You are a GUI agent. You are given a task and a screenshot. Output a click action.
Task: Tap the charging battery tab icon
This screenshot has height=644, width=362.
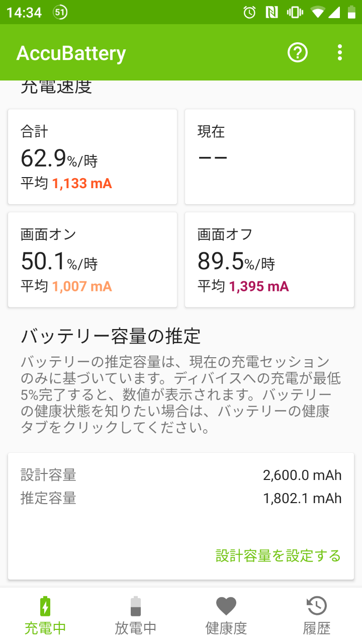45,606
